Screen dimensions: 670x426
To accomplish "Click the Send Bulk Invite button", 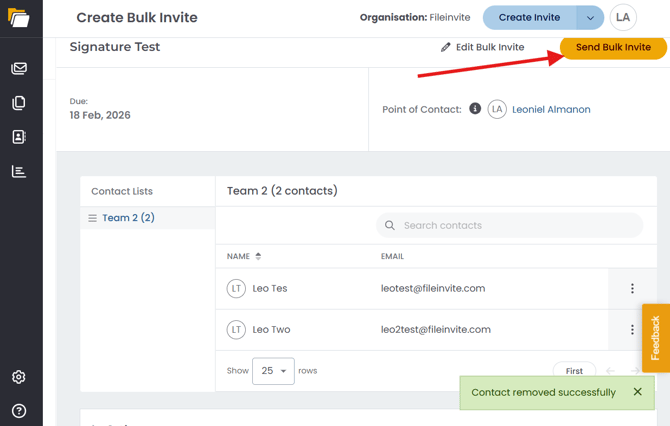I will coord(613,47).
